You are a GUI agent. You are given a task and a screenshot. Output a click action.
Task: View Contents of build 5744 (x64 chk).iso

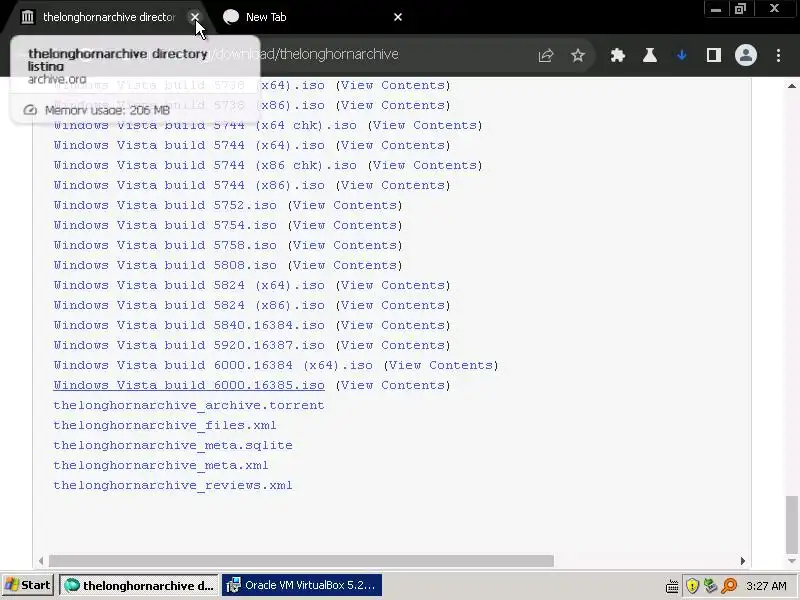click(x=425, y=125)
